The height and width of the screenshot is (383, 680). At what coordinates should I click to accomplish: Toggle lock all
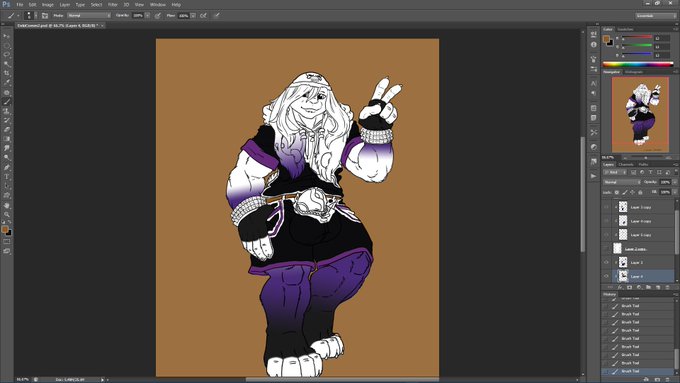tap(640, 192)
